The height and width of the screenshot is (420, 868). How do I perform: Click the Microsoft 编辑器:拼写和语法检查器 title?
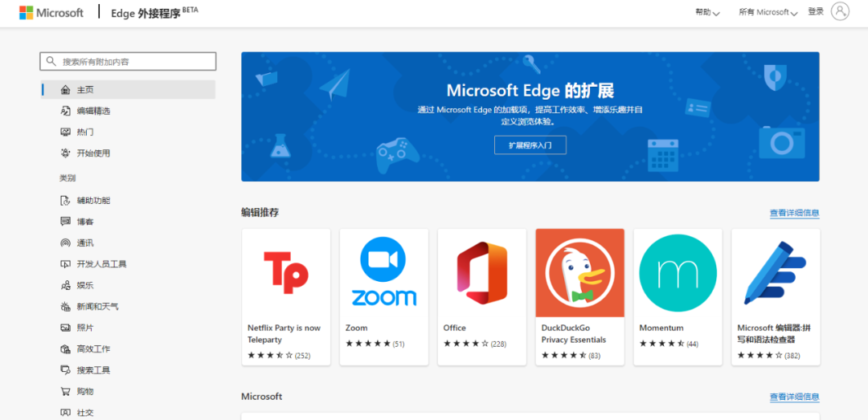[775, 334]
